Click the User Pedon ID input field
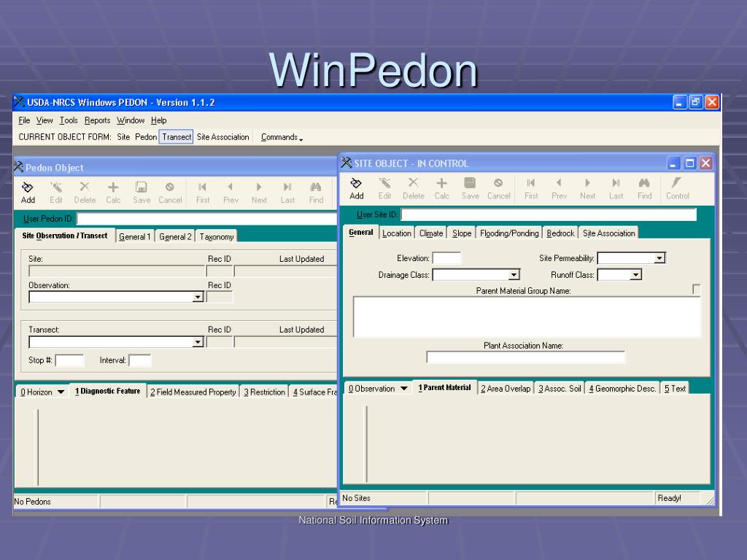 206,219
